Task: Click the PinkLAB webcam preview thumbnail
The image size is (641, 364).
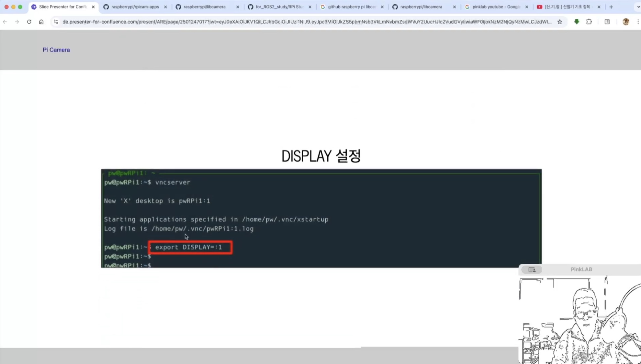Action: tap(579, 320)
